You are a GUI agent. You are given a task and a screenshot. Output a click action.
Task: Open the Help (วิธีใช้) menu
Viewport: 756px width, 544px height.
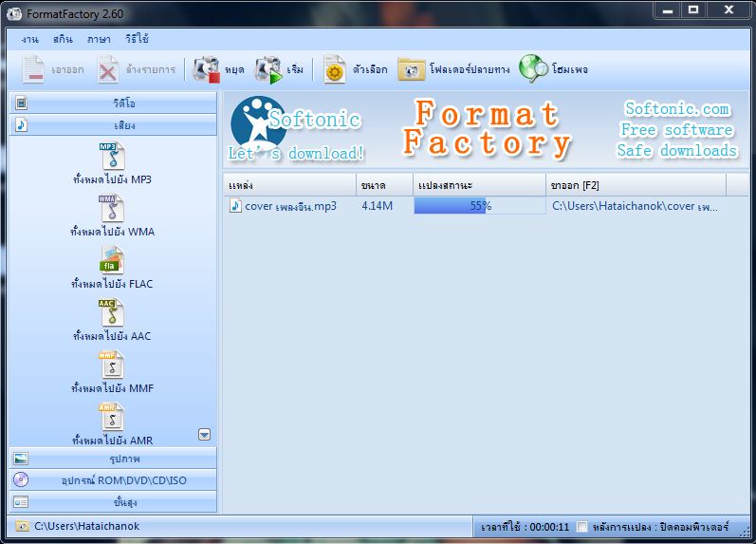click(x=137, y=39)
